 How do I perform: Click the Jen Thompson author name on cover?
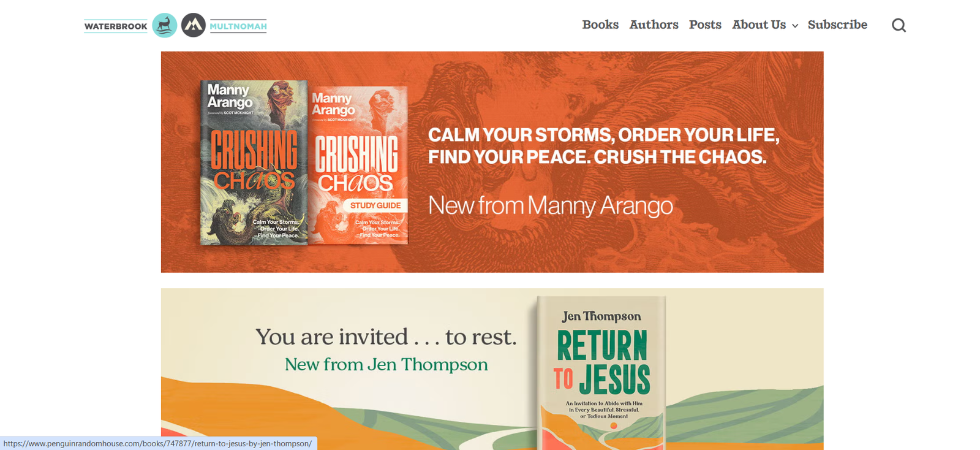[601, 316]
